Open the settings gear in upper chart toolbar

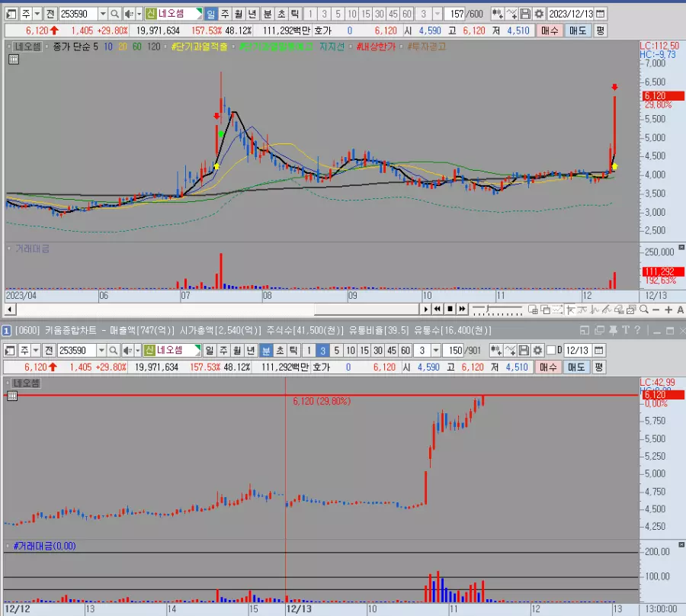(x=539, y=14)
